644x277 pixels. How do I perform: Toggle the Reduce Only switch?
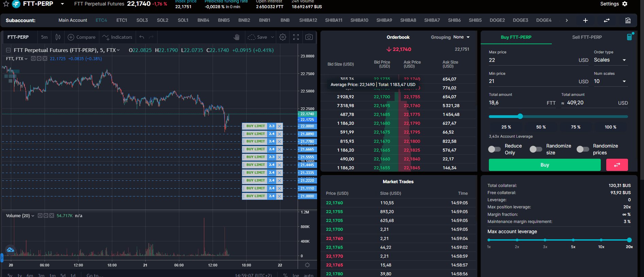pyautogui.click(x=494, y=149)
